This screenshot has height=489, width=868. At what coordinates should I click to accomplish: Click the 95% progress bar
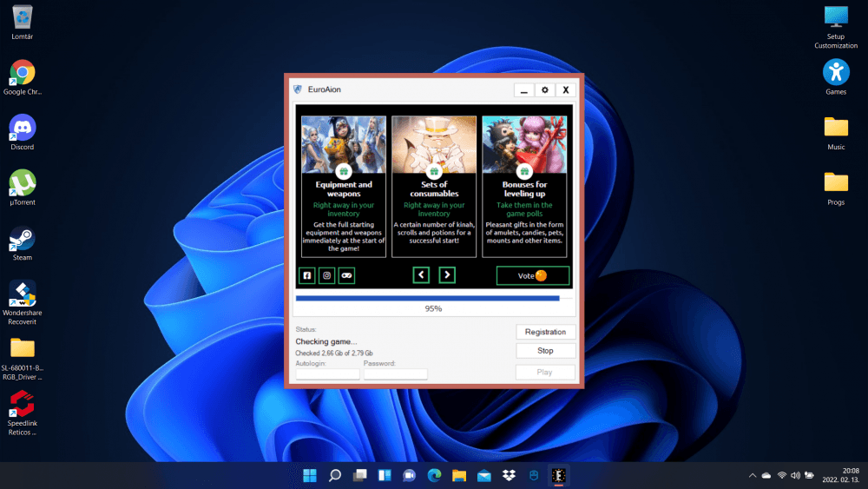coord(433,298)
